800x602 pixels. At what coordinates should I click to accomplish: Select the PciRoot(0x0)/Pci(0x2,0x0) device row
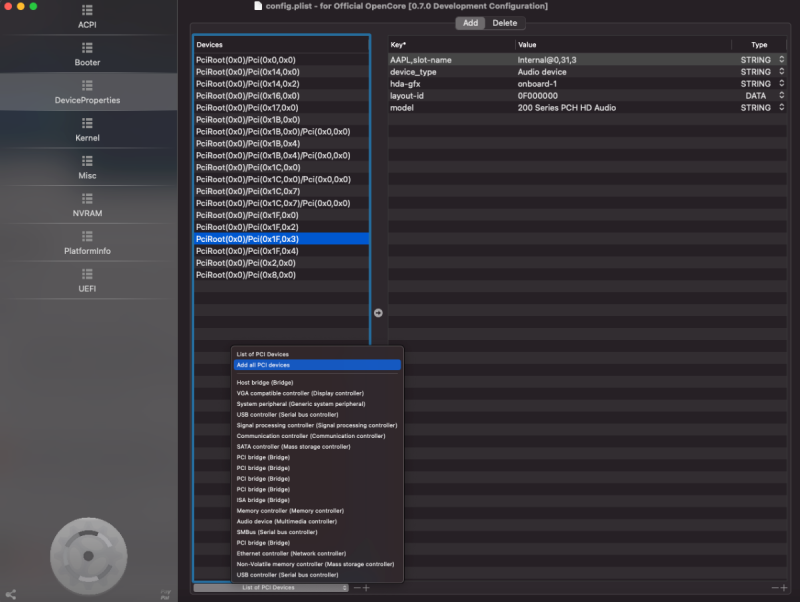tap(245, 263)
